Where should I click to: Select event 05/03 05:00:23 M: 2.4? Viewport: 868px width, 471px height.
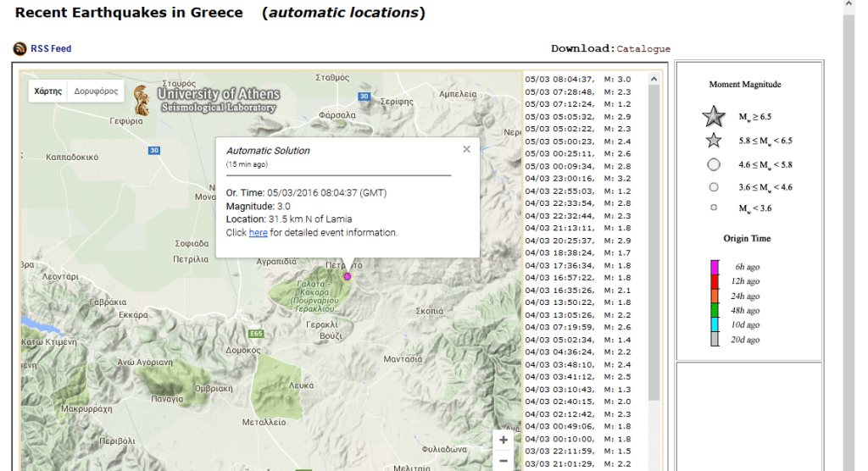[x=578, y=141]
